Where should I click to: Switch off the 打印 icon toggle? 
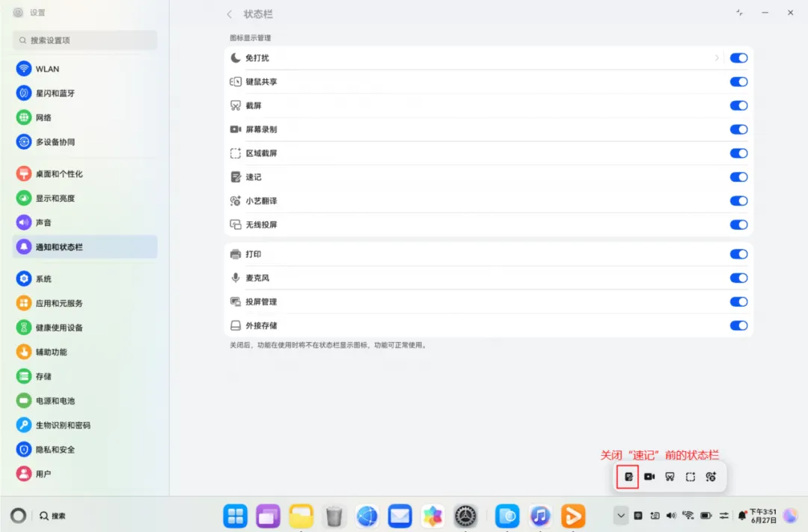pyautogui.click(x=738, y=254)
